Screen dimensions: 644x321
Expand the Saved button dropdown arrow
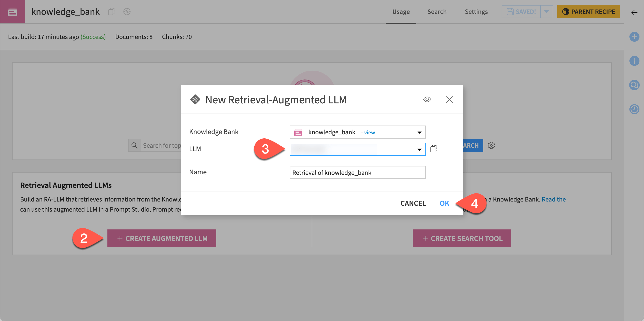coord(546,12)
